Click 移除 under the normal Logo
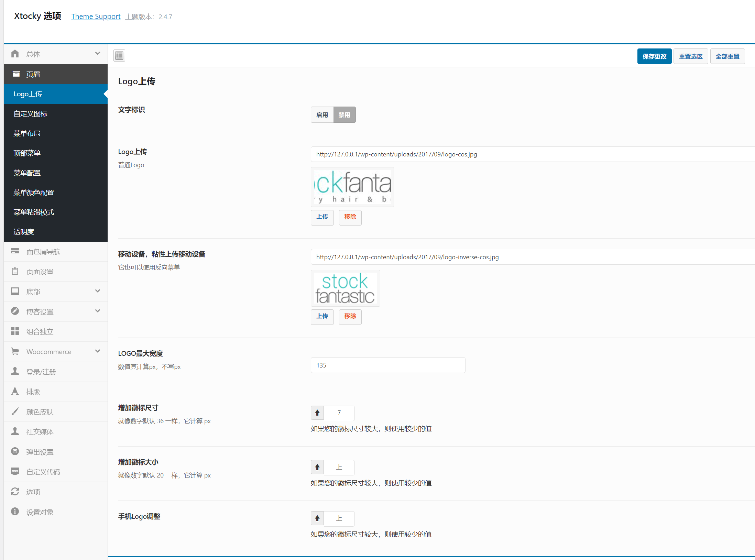The width and height of the screenshot is (755, 560). pos(350,217)
